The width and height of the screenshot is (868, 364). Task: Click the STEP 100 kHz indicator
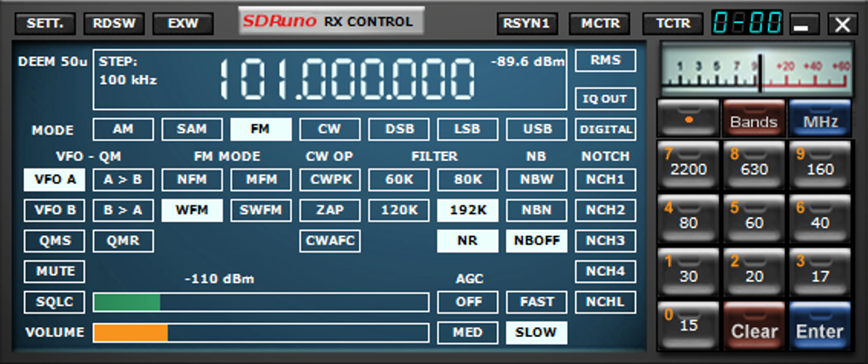128,71
